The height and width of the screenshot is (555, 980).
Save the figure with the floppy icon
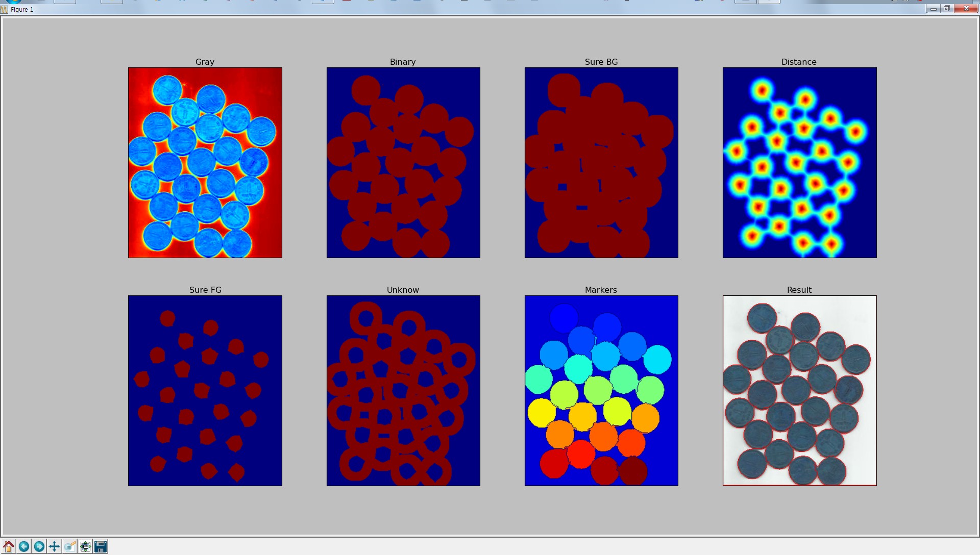(x=101, y=547)
